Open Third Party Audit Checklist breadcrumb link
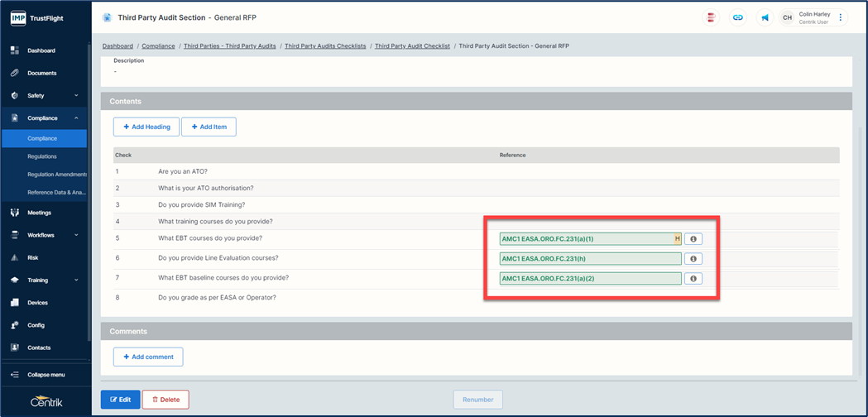Image resolution: width=868 pixels, height=417 pixels. (x=412, y=46)
